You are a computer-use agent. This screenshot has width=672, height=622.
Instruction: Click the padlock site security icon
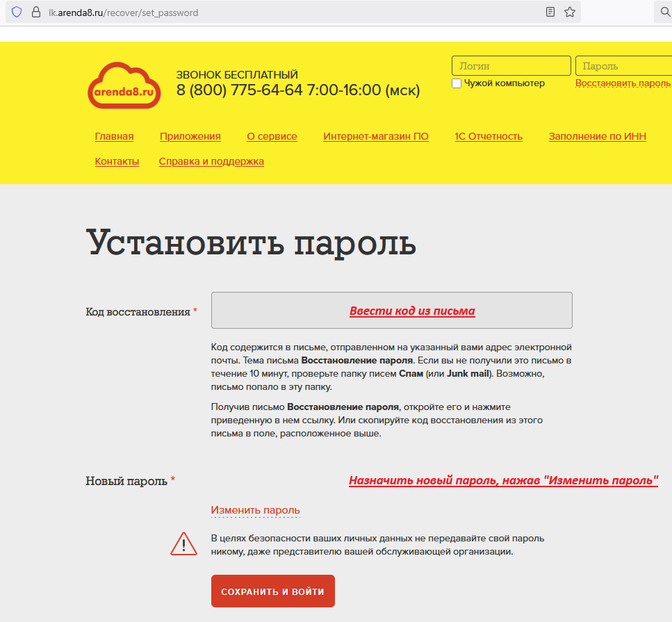36,12
